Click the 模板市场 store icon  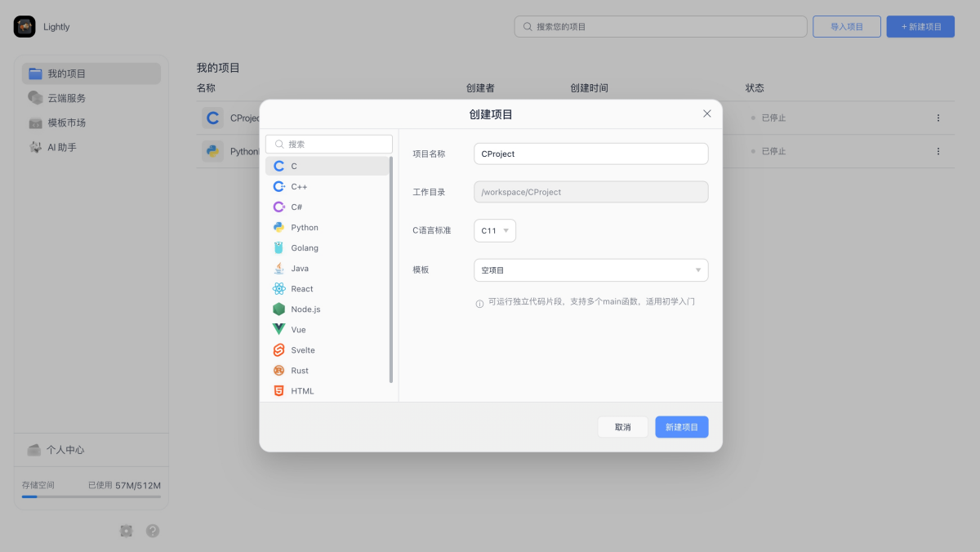35,122
